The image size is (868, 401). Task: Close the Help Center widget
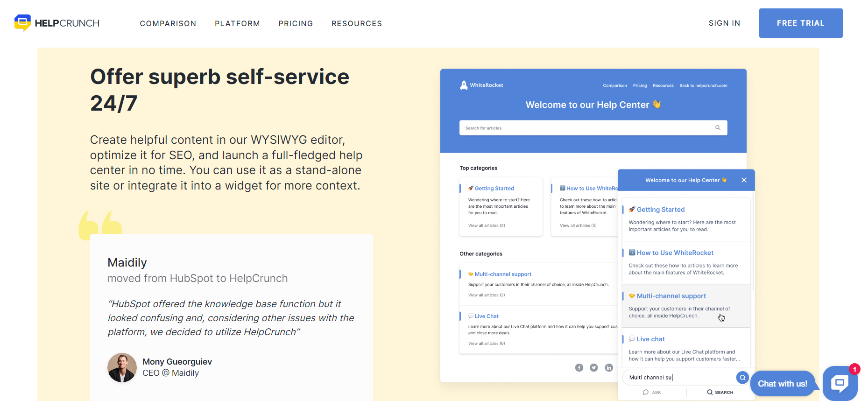[x=744, y=180]
